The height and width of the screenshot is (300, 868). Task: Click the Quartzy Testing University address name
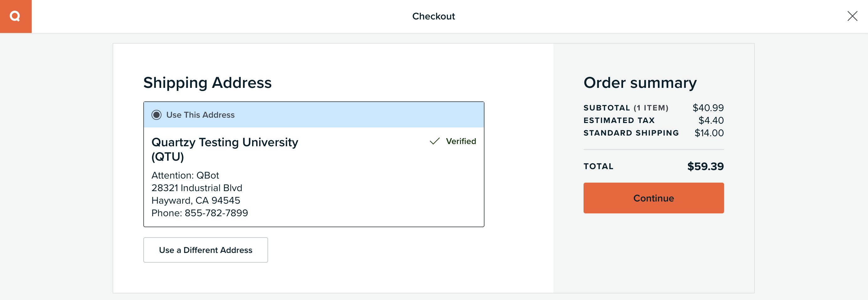(x=225, y=149)
